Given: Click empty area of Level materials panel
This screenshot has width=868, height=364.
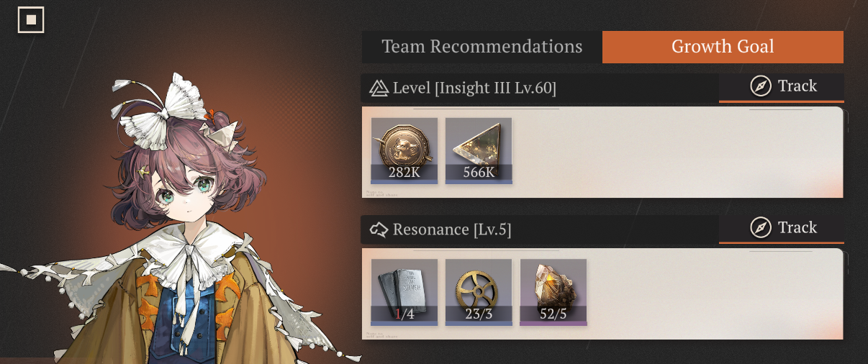Looking at the screenshot, I should pyautogui.click(x=677, y=152).
